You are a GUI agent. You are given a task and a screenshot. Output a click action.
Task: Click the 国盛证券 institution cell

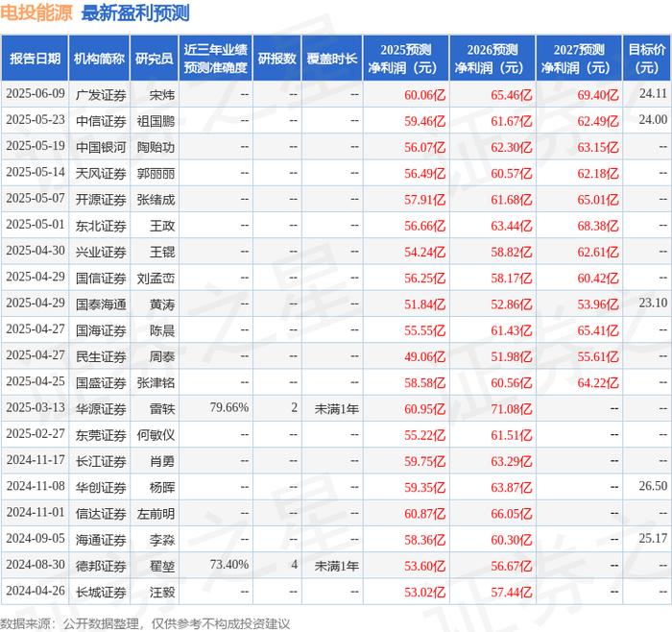pos(101,383)
